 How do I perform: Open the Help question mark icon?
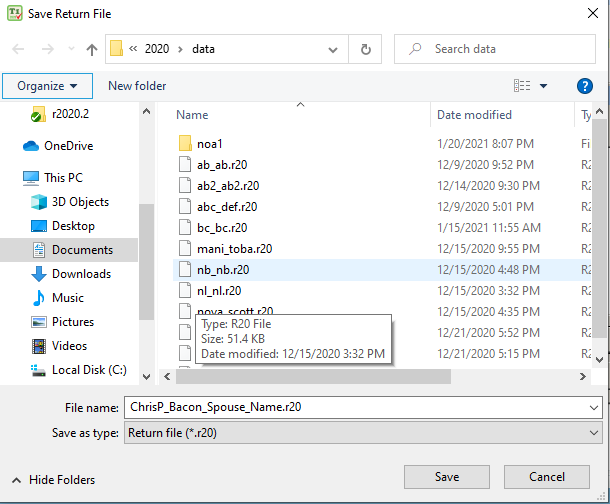click(585, 86)
